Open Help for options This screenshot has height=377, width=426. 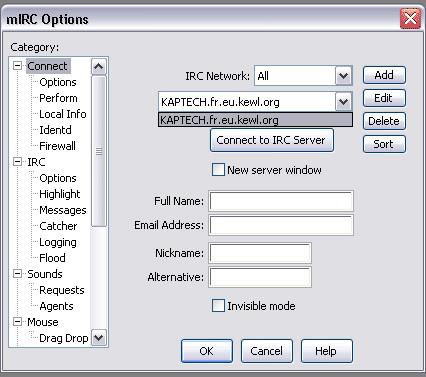(x=327, y=351)
